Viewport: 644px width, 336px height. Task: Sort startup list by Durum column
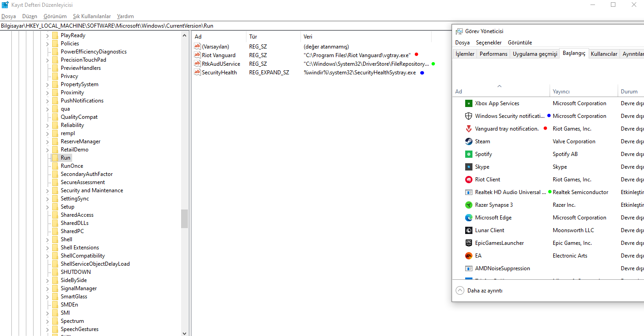point(631,92)
